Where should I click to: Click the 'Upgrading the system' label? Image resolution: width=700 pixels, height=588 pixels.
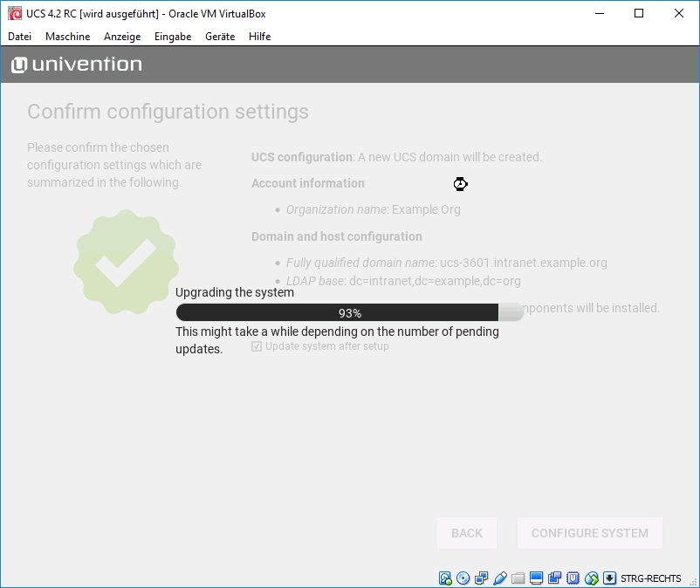pyautogui.click(x=235, y=292)
